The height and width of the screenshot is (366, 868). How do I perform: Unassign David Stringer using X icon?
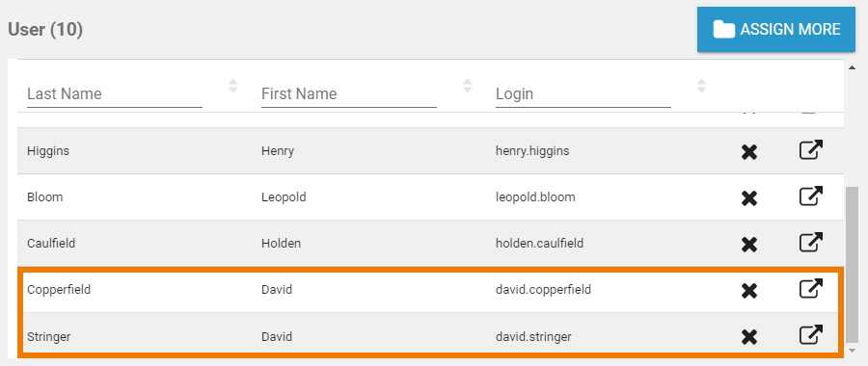(749, 337)
